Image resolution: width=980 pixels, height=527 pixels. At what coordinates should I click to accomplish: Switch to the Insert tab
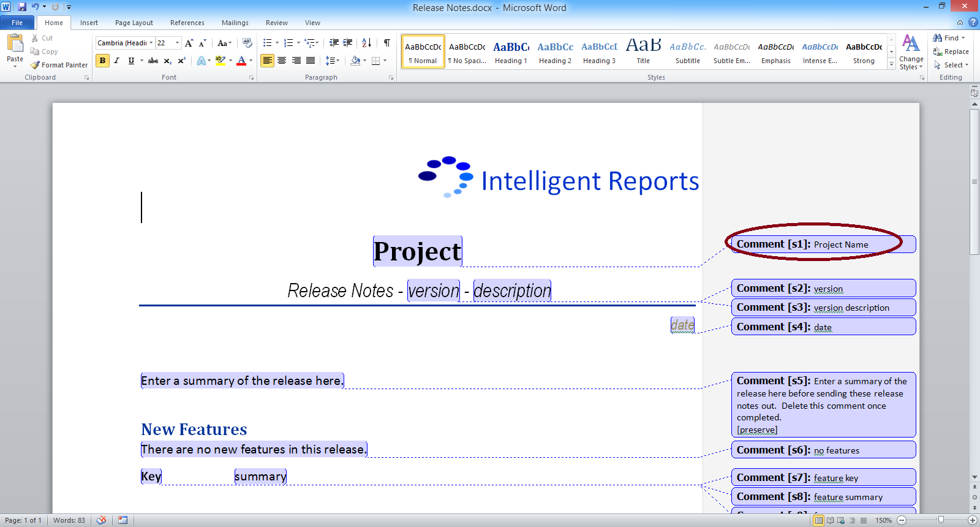(89, 23)
